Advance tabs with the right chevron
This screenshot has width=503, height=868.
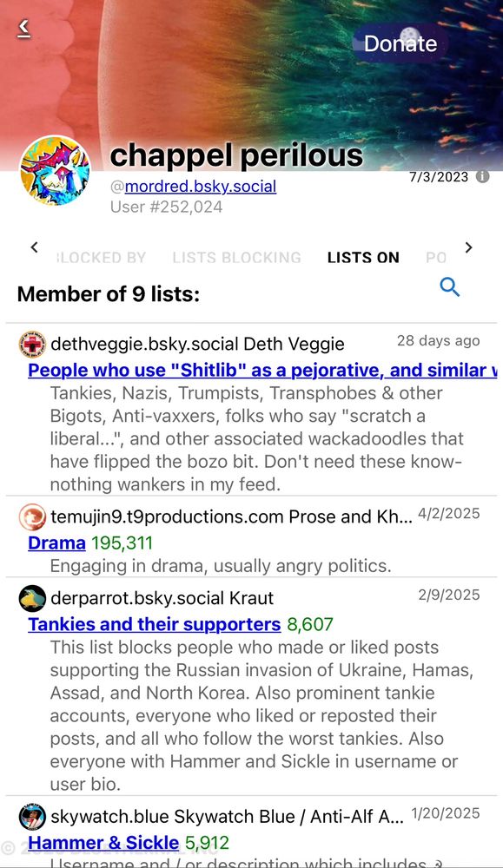point(469,247)
